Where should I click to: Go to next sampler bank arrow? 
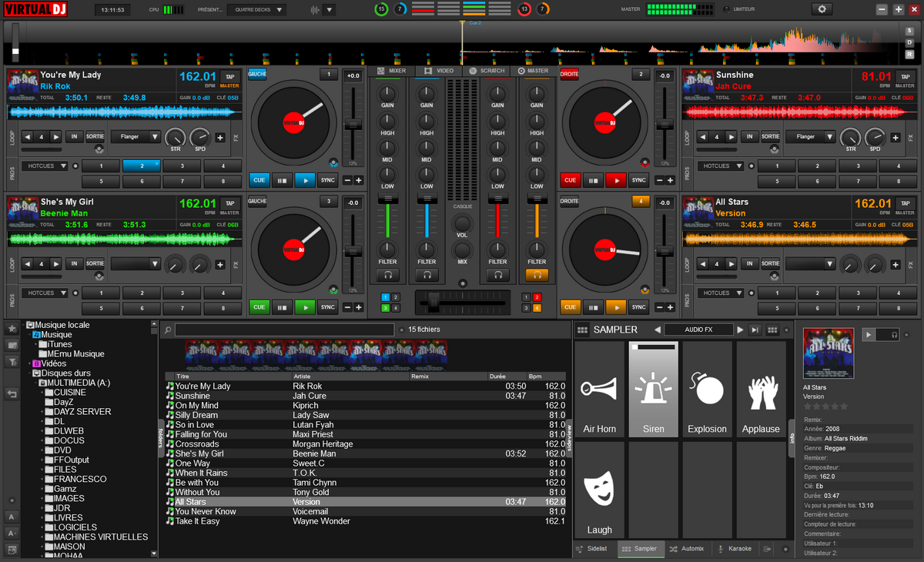tap(740, 330)
